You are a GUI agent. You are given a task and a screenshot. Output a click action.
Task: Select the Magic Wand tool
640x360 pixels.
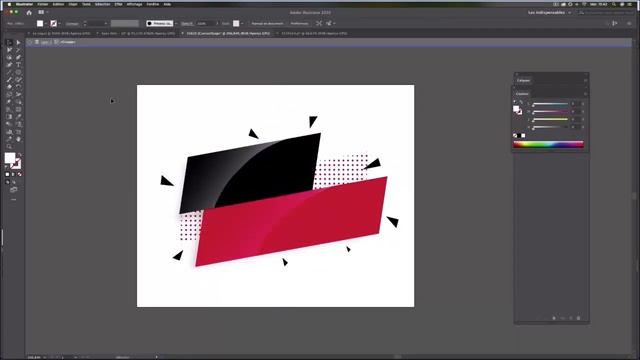click(x=18, y=50)
